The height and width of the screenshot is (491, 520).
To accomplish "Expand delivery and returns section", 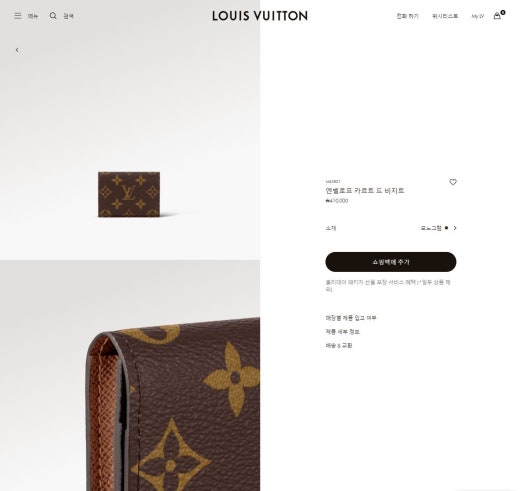I will tap(339, 346).
